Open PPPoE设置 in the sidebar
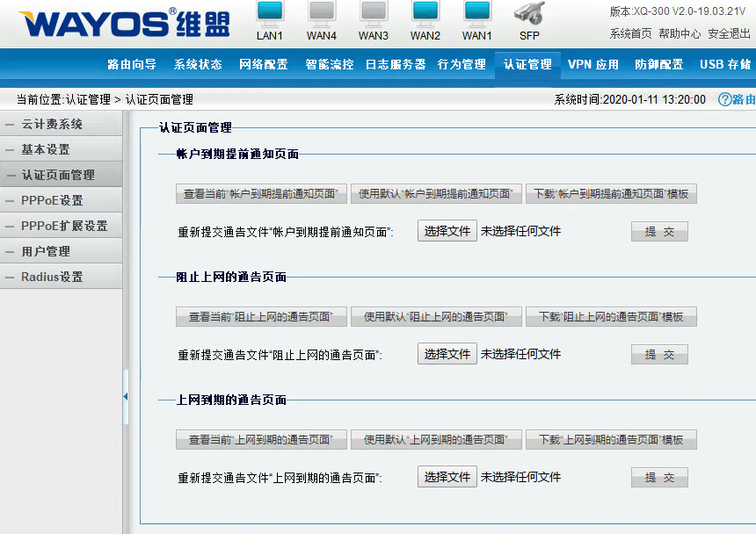Viewport: 756px width, 534px height. click(x=52, y=201)
